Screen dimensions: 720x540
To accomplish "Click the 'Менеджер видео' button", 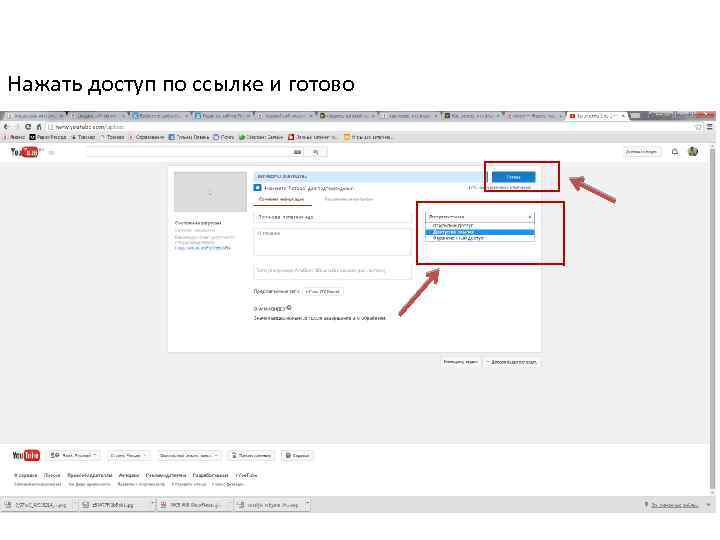I will (461, 362).
